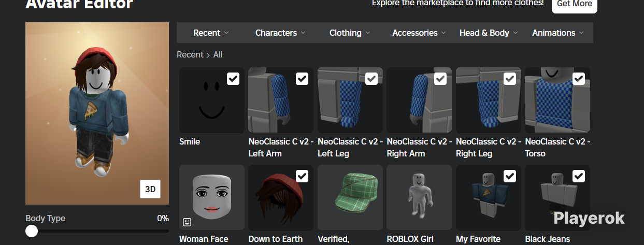The height and width of the screenshot is (245, 644).
Task: Open NeoClassic C v2 - Left Leg link
Action: tap(350, 148)
